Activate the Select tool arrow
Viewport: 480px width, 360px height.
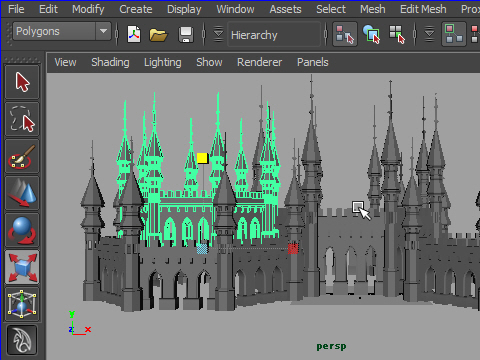[x=22, y=82]
